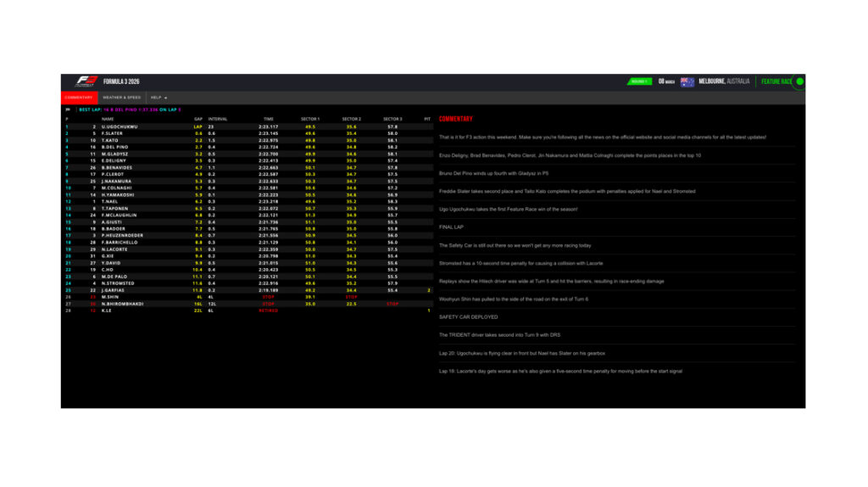Expand the Help dropdown menu
Image resolution: width=868 pixels, height=487 pixels.
(159, 98)
